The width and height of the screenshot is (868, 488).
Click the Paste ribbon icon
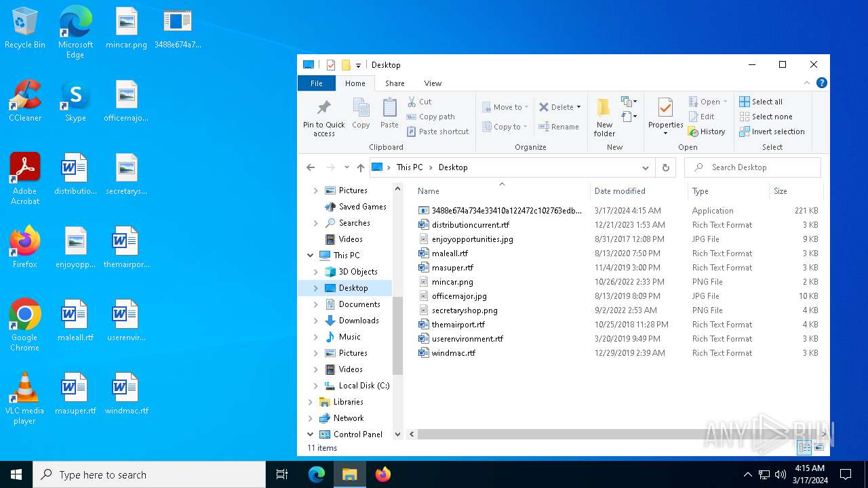(x=389, y=108)
